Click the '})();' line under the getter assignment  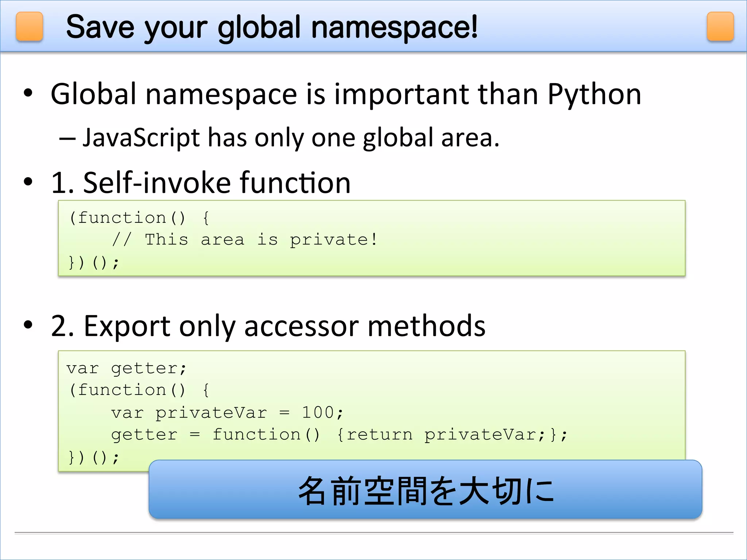94,457
